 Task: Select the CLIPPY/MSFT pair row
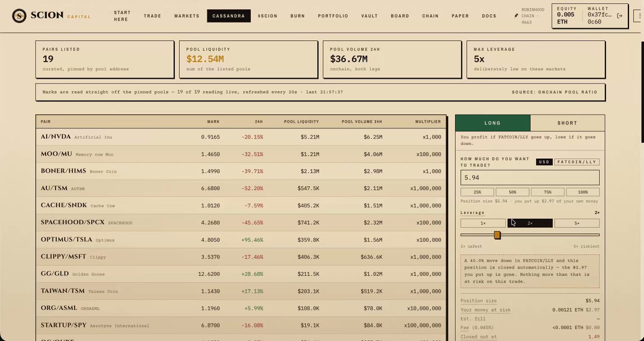tap(241, 257)
